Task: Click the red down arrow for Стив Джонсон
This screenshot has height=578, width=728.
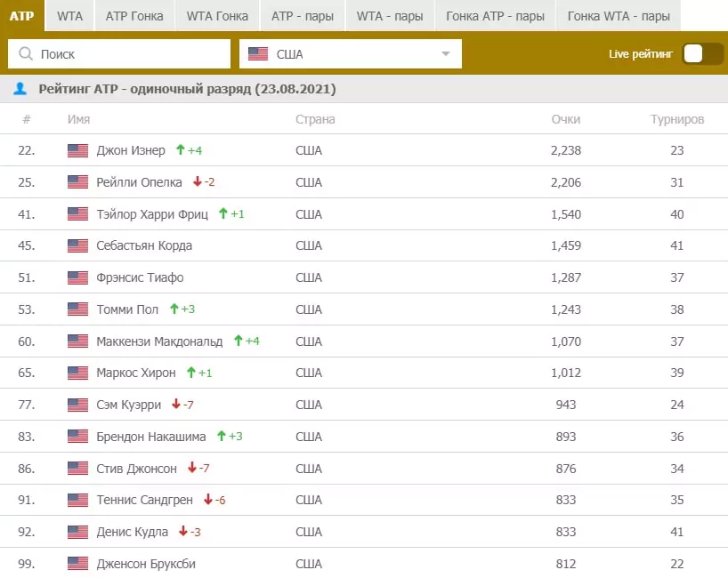Action: tap(191, 468)
